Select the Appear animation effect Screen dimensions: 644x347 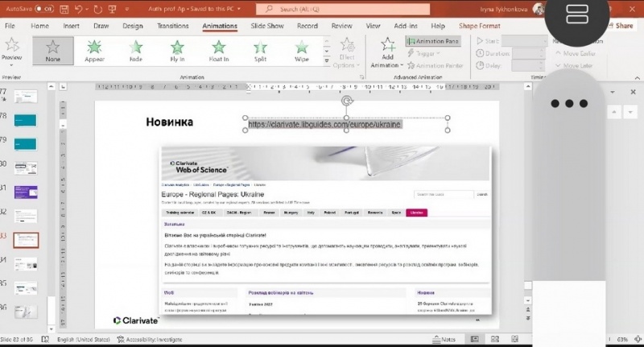(x=94, y=51)
